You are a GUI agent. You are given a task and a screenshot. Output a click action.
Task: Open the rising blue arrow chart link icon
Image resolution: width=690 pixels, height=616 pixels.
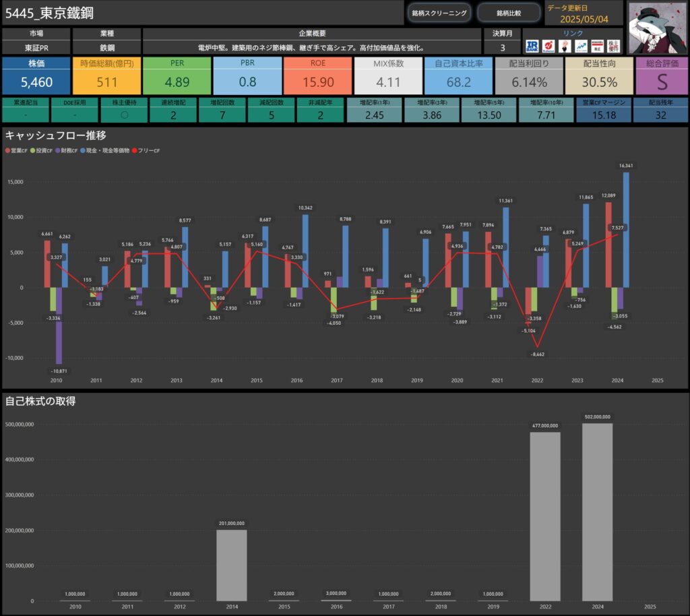pos(581,47)
